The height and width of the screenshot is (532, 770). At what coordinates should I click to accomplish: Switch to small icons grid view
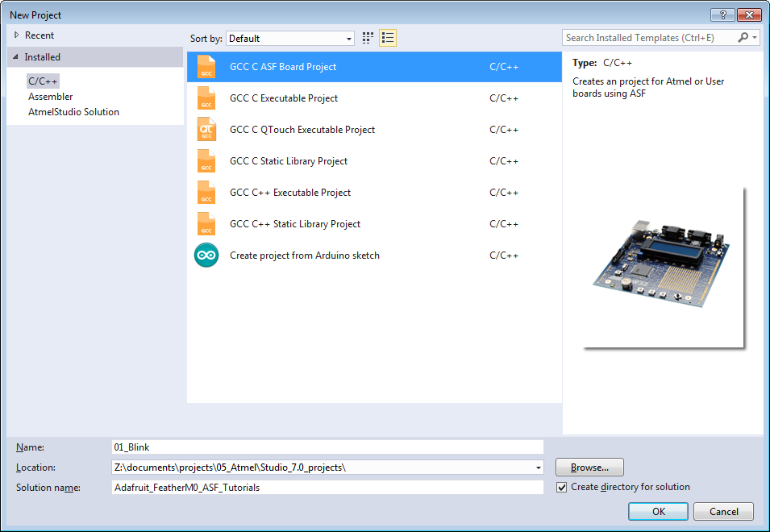[x=368, y=38]
